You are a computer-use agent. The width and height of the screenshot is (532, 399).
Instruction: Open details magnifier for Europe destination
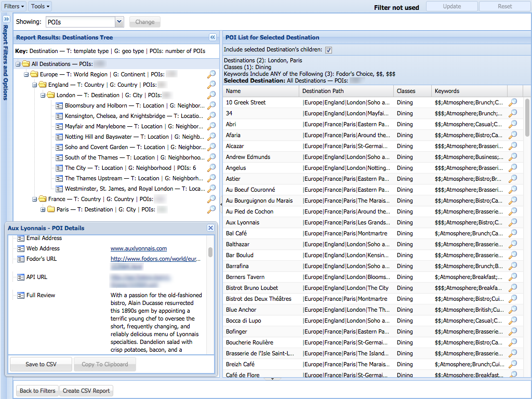[x=211, y=74]
